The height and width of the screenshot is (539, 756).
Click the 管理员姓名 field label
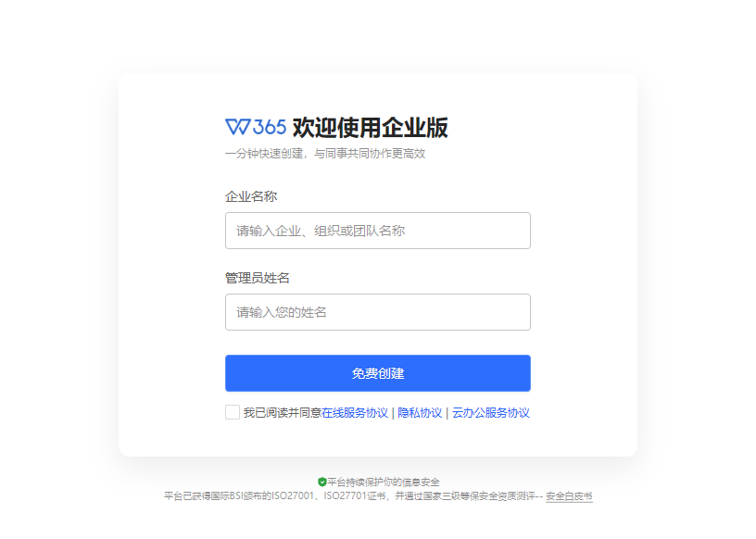(x=257, y=278)
